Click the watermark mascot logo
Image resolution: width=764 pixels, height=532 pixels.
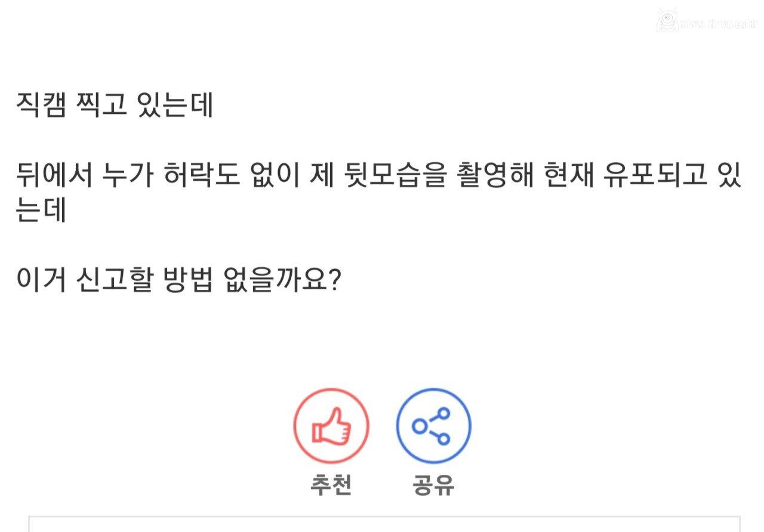click(667, 21)
